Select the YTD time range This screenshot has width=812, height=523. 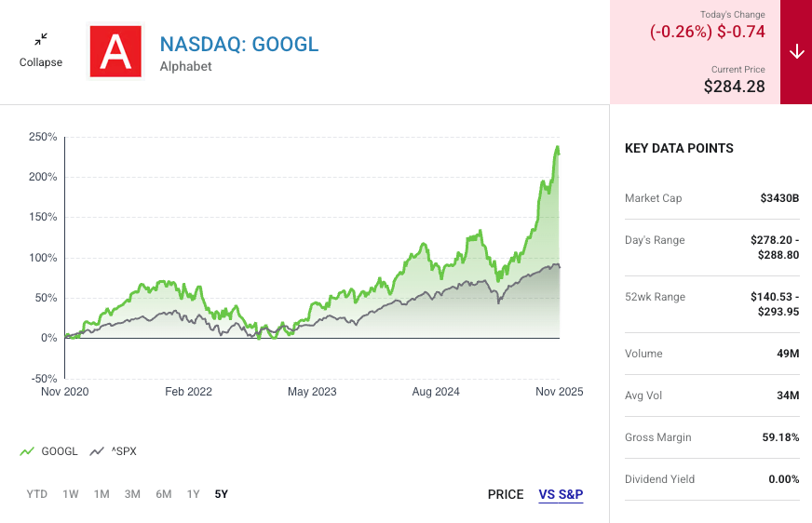(x=37, y=494)
